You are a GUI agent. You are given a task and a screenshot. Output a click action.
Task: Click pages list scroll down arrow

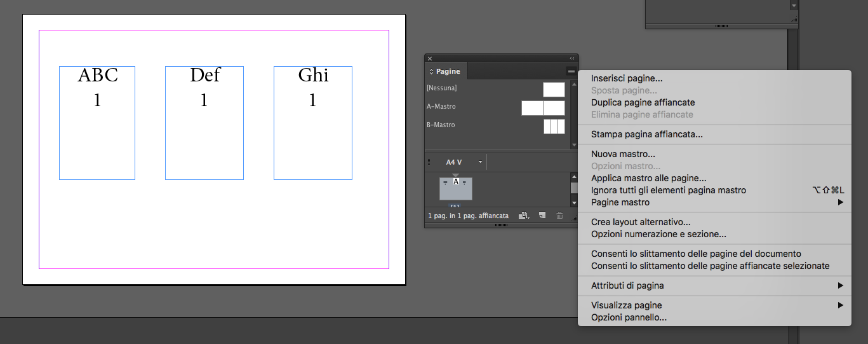pos(574,203)
